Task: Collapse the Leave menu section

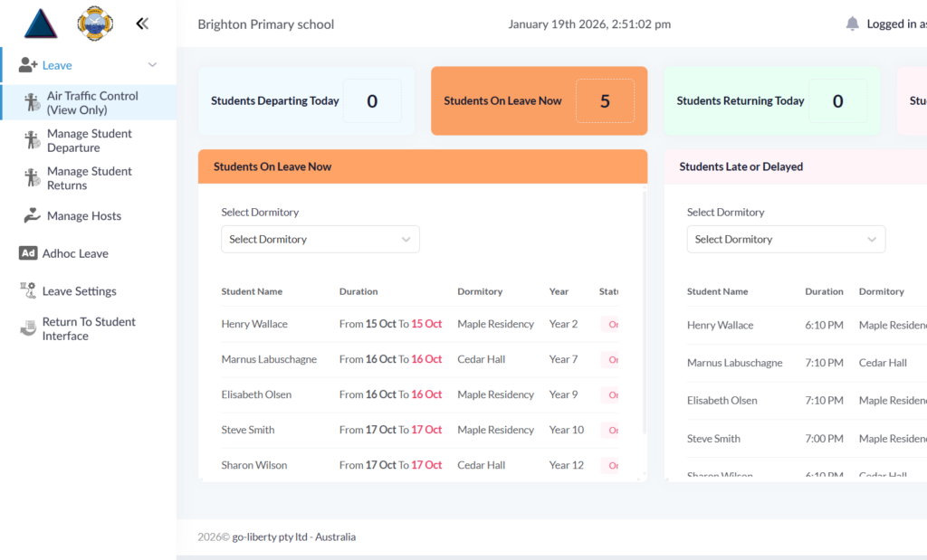Action: [152, 65]
